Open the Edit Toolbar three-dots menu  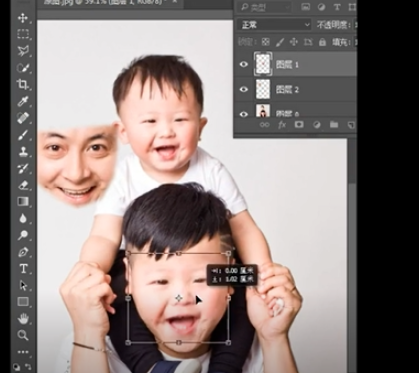tap(23, 352)
